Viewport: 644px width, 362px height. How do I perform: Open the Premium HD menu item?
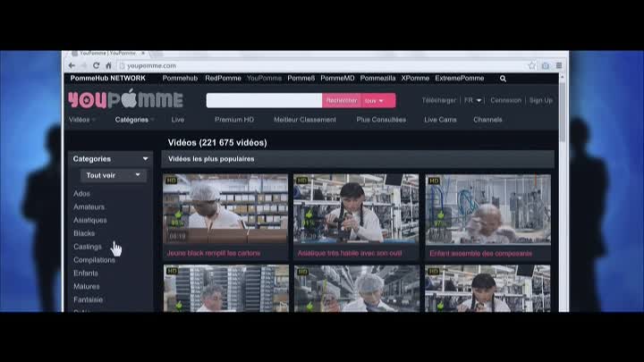click(234, 120)
